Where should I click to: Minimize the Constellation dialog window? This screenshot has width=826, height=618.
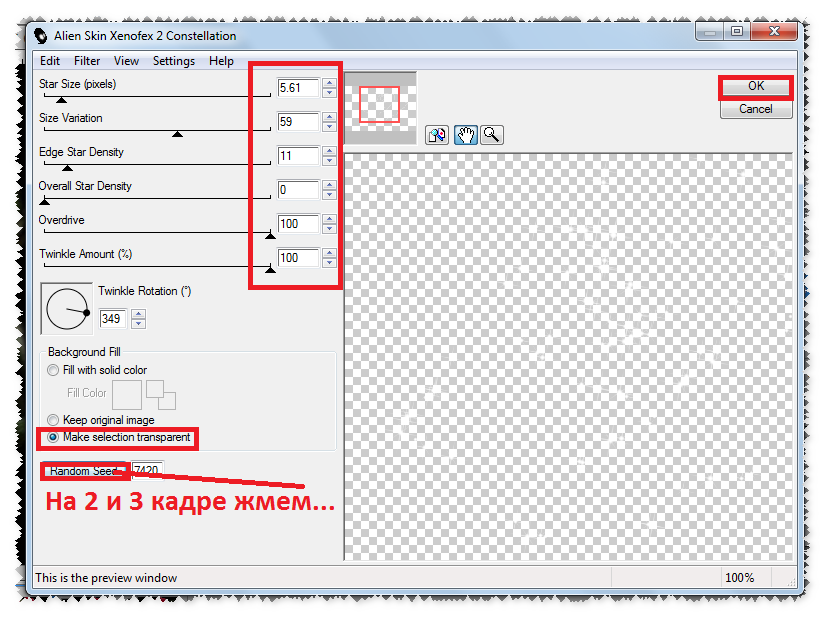(710, 32)
